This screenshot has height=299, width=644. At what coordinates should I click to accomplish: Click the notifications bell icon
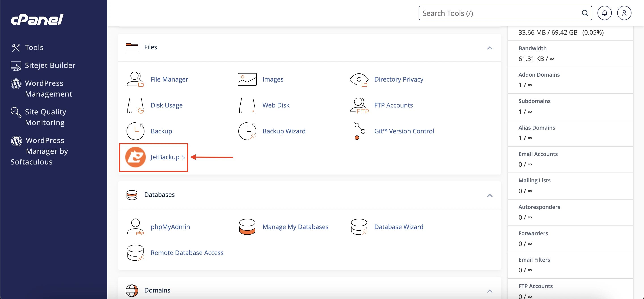(x=604, y=13)
